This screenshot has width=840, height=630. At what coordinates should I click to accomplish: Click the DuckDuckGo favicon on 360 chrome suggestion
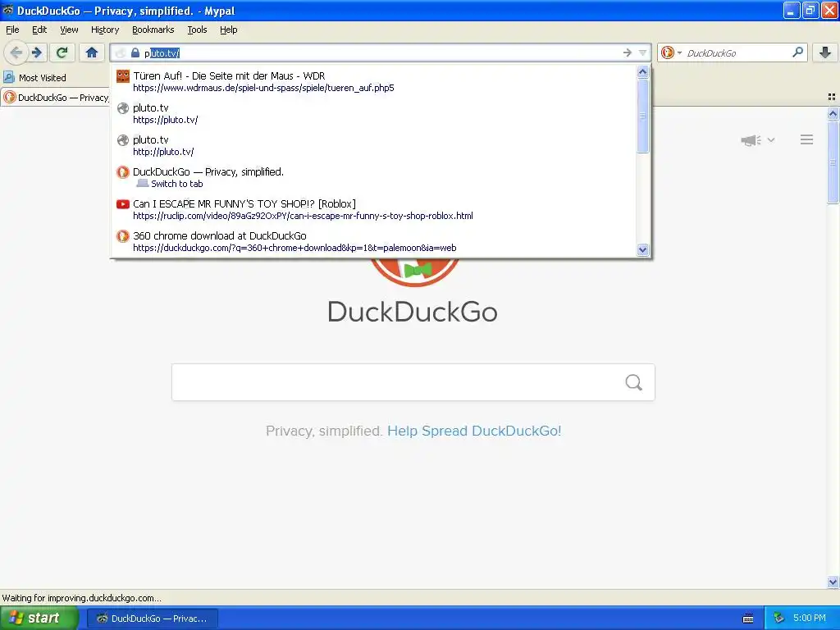[123, 235]
